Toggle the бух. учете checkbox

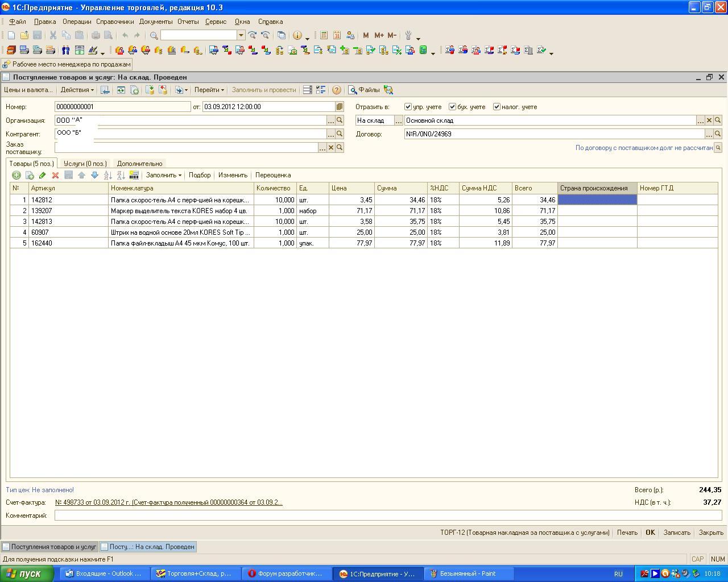(452, 107)
